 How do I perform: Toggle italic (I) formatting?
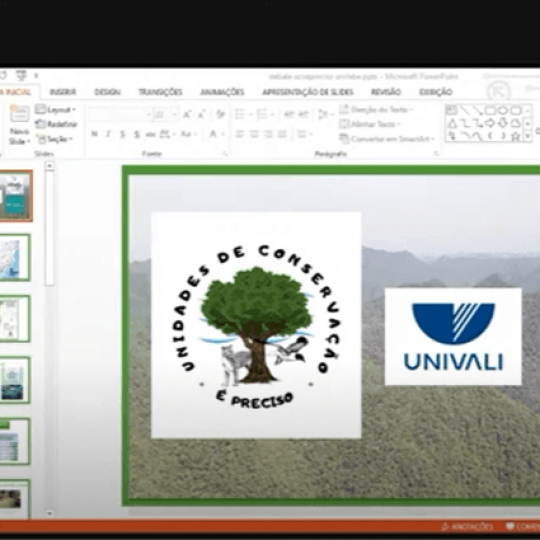[x=108, y=134]
